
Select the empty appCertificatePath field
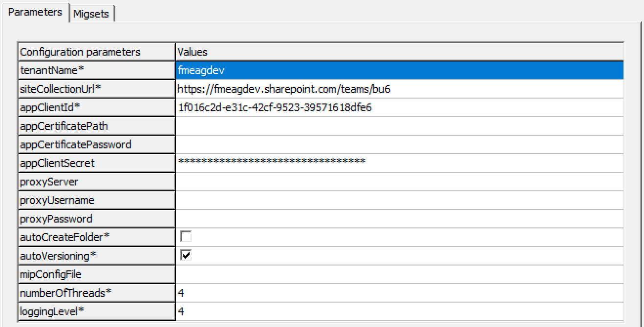[x=399, y=126]
